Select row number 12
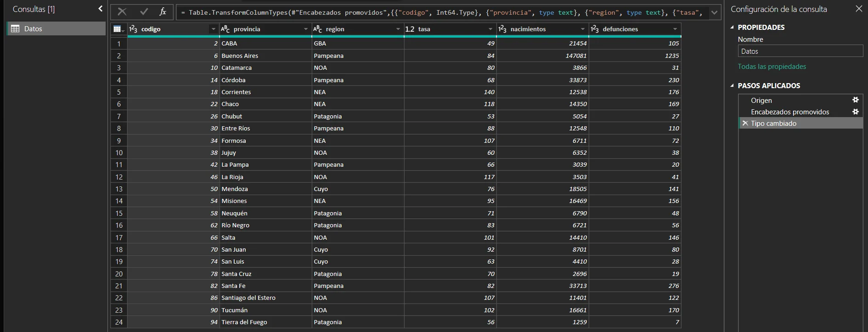The height and width of the screenshot is (332, 868). [119, 177]
